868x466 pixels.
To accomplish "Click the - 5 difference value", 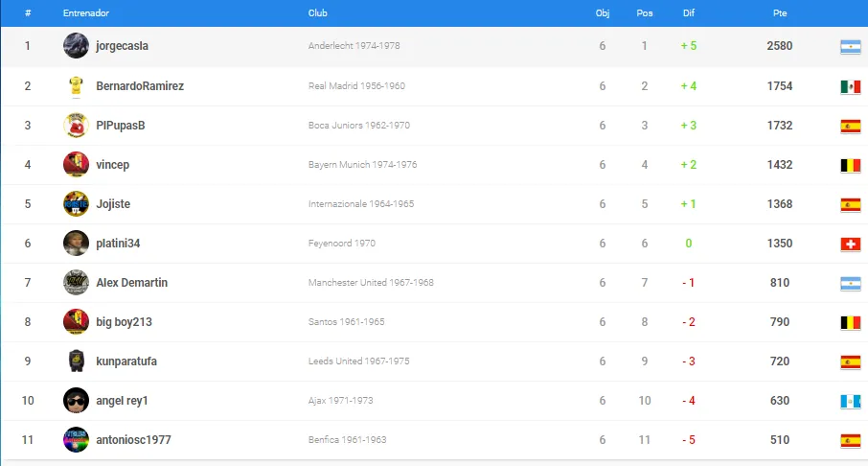I will coord(689,440).
